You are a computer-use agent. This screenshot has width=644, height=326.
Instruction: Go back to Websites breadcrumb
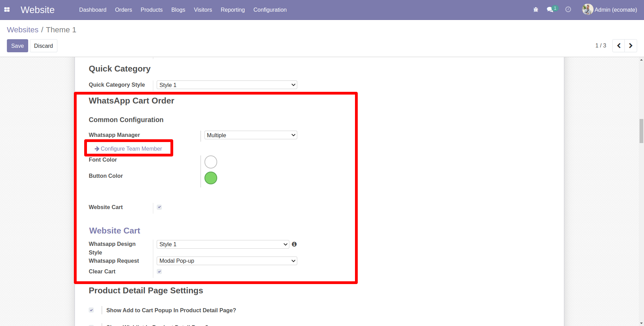(x=23, y=30)
